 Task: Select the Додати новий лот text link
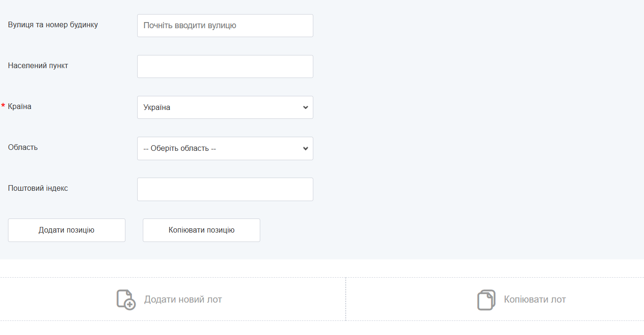(183, 300)
